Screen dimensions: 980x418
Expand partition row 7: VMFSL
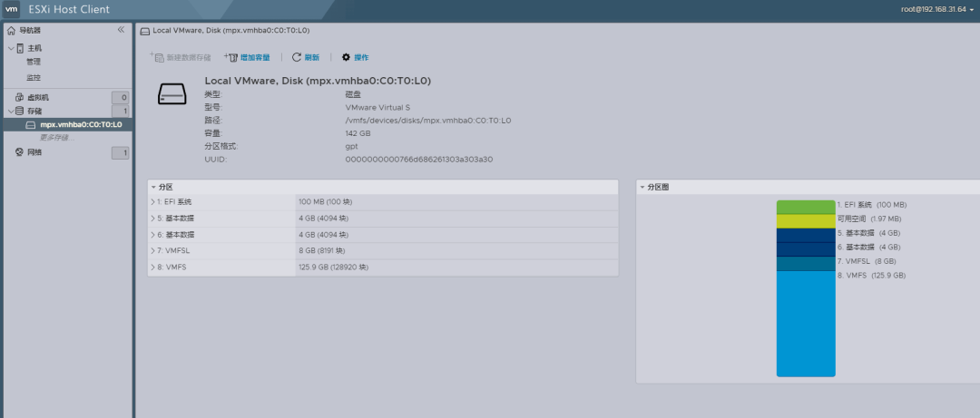tap(152, 251)
